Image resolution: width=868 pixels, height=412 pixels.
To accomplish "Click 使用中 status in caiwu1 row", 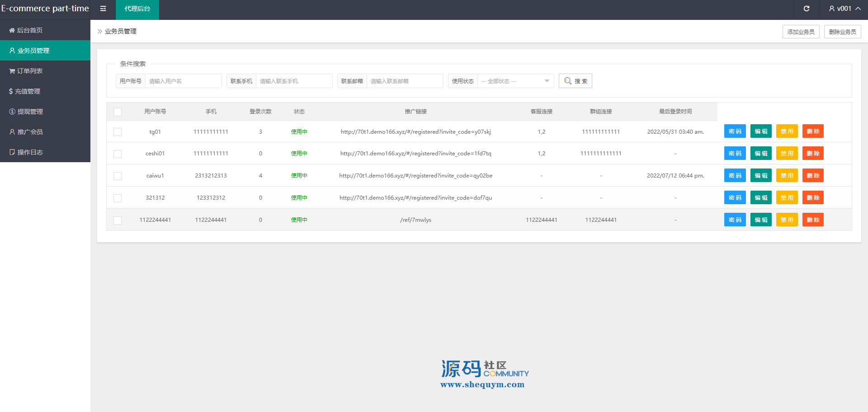I will [x=299, y=176].
